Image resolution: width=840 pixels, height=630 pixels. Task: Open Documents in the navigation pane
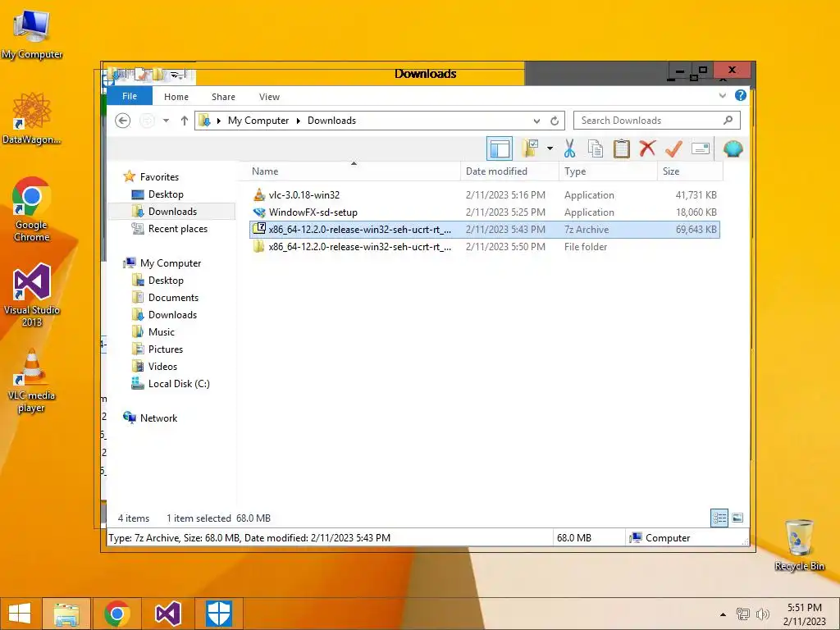173,297
